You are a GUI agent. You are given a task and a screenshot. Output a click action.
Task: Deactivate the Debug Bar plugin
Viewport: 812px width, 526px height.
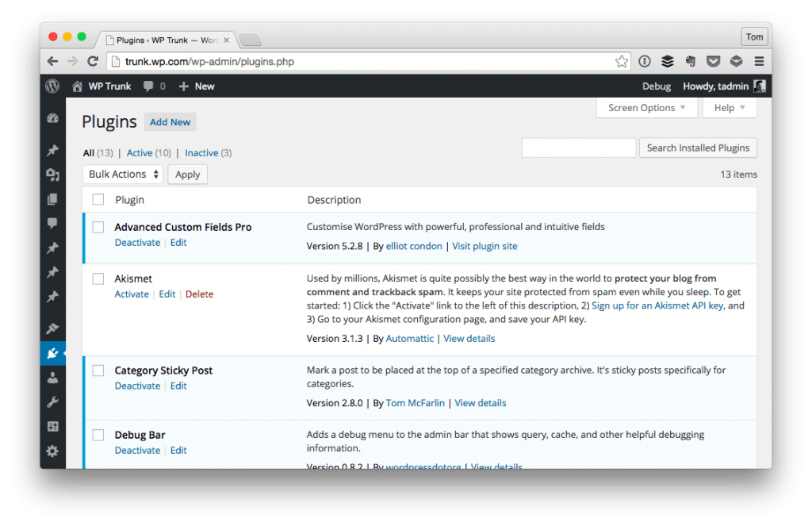pyautogui.click(x=137, y=451)
